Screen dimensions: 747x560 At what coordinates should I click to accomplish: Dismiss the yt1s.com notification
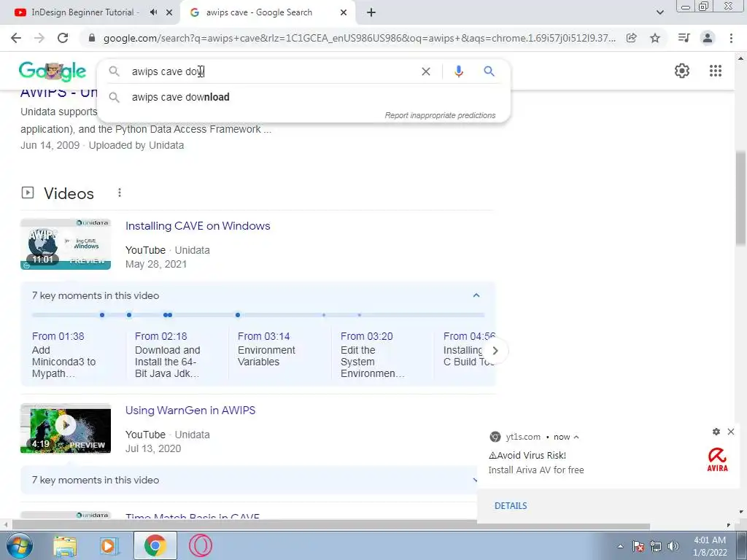(731, 432)
